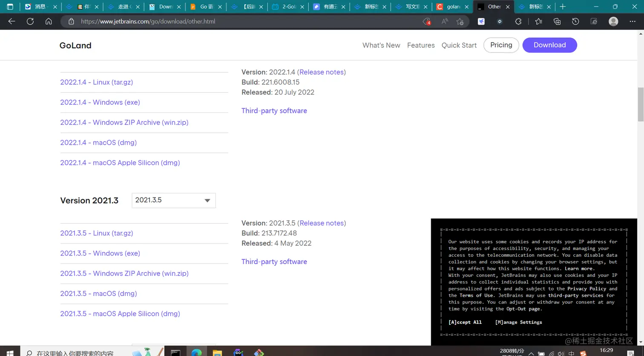The height and width of the screenshot is (356, 644).
Task: Open Release notes for version 2022.1.4
Action: click(x=322, y=72)
